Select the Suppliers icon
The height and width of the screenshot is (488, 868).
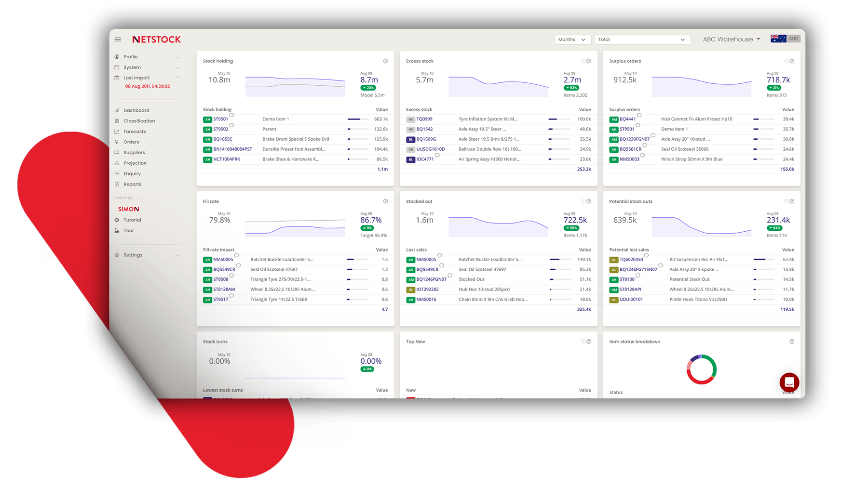pos(117,152)
